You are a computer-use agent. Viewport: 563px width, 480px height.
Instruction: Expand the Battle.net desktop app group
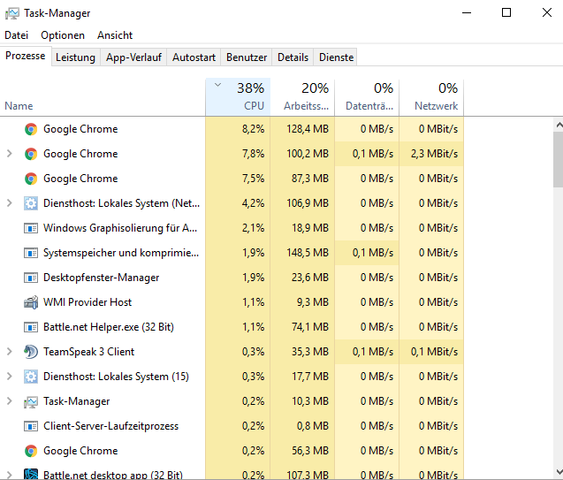coord(9,475)
